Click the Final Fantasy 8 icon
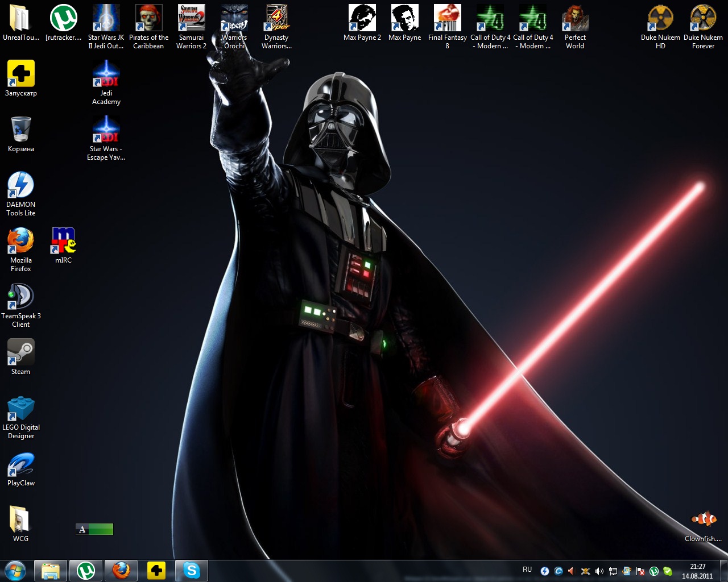 448,19
